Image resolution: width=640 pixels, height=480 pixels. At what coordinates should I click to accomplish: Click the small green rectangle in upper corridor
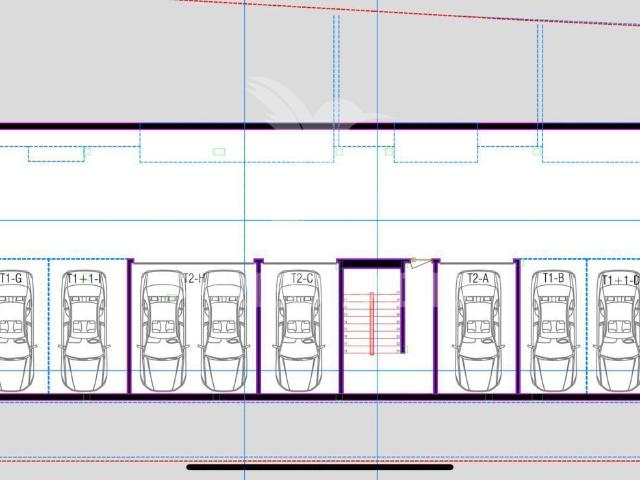point(219,152)
